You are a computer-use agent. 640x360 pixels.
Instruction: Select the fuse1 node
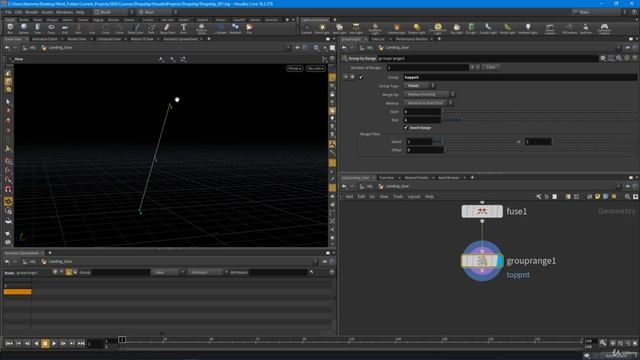tap(482, 211)
